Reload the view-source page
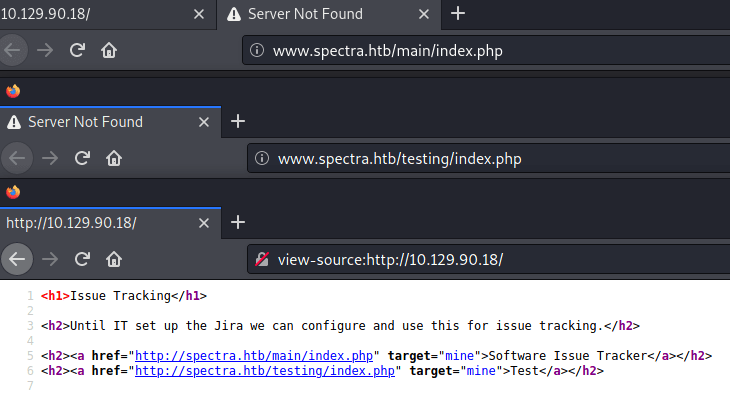Screen dimensions: 730x398 (82, 259)
